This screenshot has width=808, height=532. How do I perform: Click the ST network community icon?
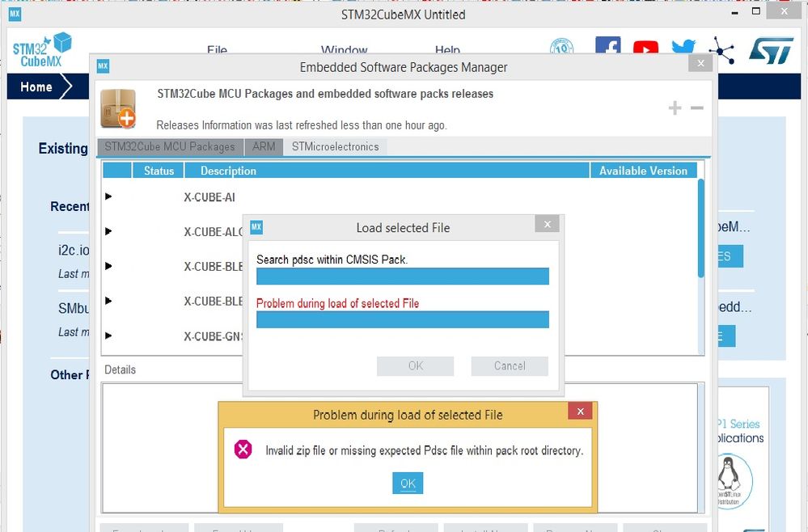[721, 49]
